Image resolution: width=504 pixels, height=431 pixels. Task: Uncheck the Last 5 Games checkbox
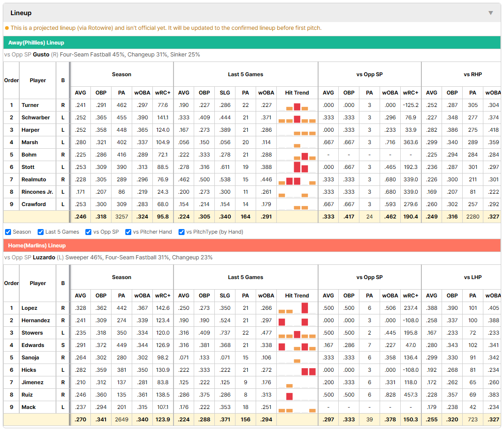[40, 232]
